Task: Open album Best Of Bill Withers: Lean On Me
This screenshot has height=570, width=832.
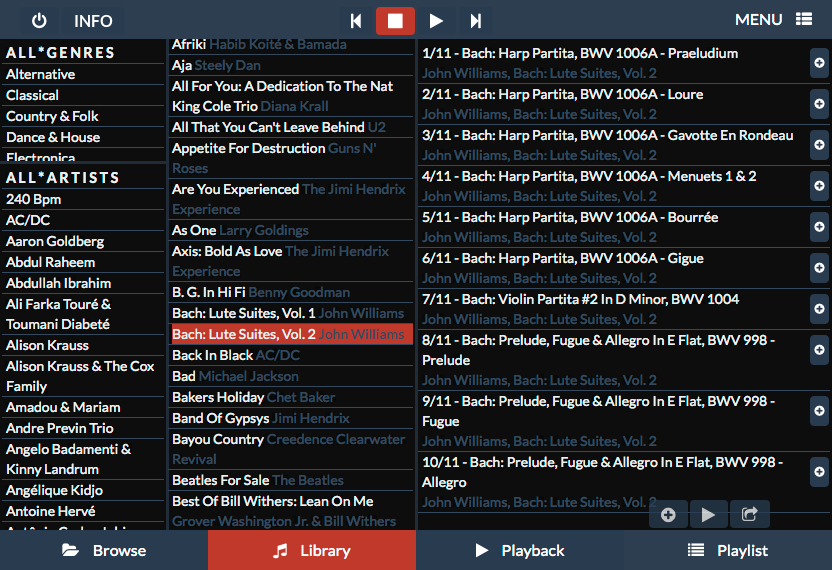Action: pos(291,511)
